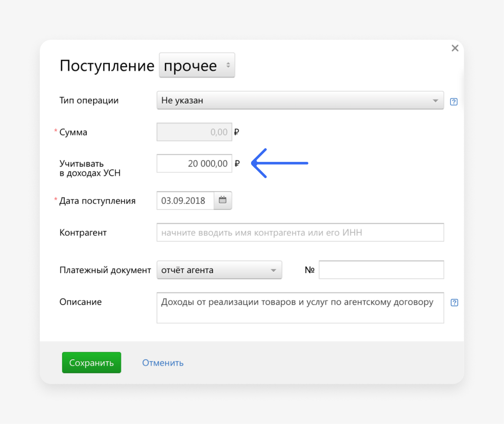Edit the Учитывать в доходах УСН field
Screen dimensions: 504x424
coord(194,164)
